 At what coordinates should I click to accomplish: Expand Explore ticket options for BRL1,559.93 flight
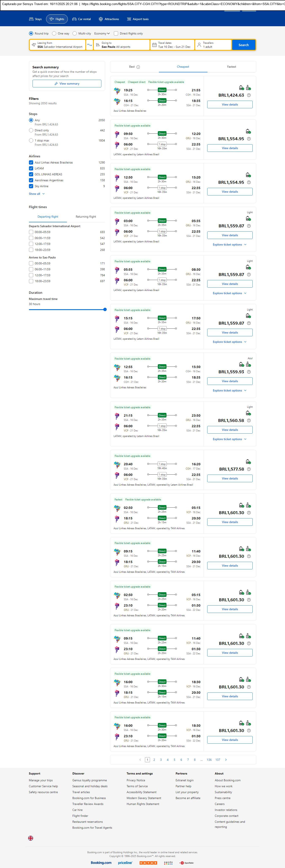229,390
